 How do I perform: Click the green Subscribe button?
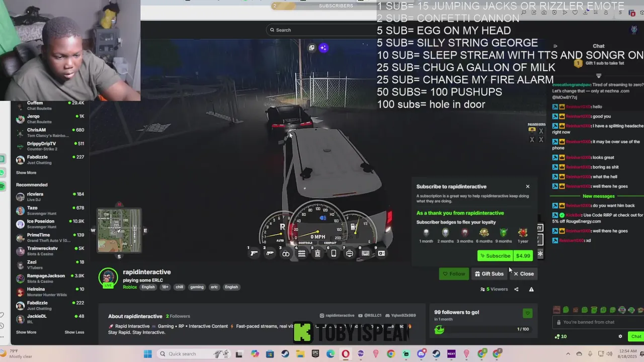click(495, 256)
